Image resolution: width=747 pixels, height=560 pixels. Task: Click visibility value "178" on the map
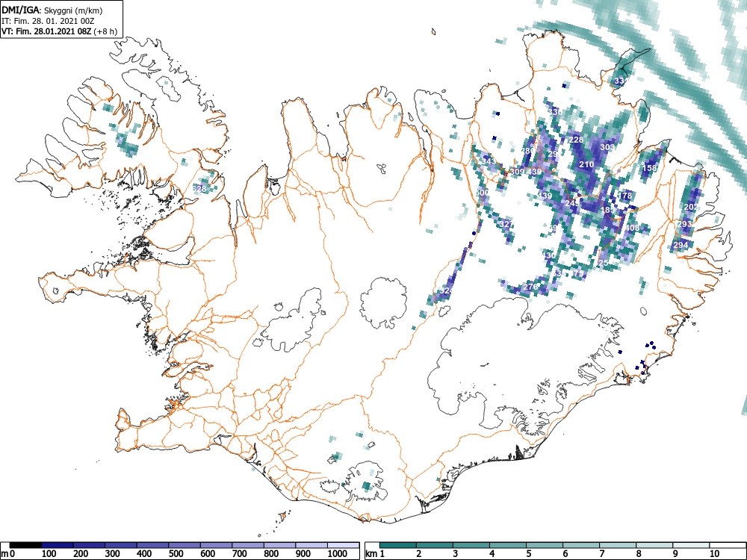click(624, 196)
